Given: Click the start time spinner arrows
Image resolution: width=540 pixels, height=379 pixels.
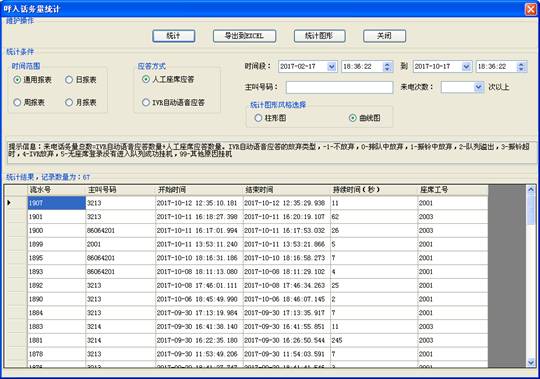Looking at the screenshot, I should [x=387, y=66].
